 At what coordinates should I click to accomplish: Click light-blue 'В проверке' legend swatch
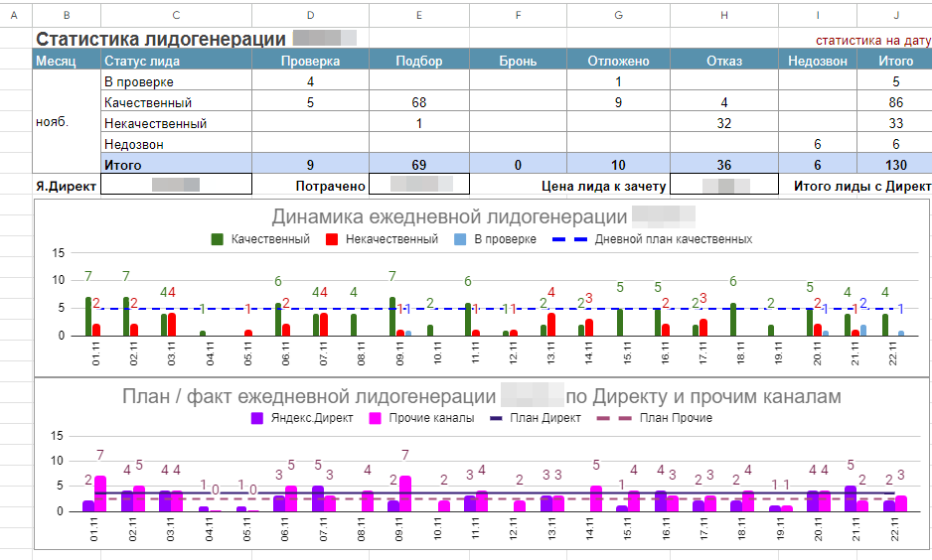(460, 239)
